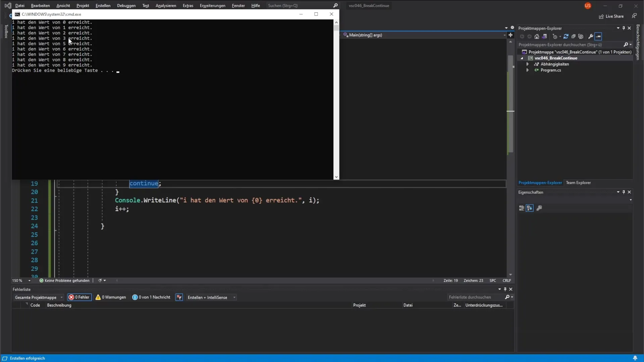The height and width of the screenshot is (362, 644).
Task: Open Eigenschaften window options dropdown
Action: (x=618, y=192)
